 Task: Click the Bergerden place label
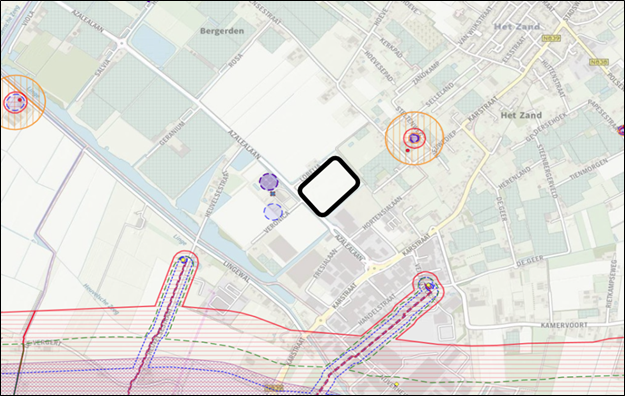coord(222,31)
